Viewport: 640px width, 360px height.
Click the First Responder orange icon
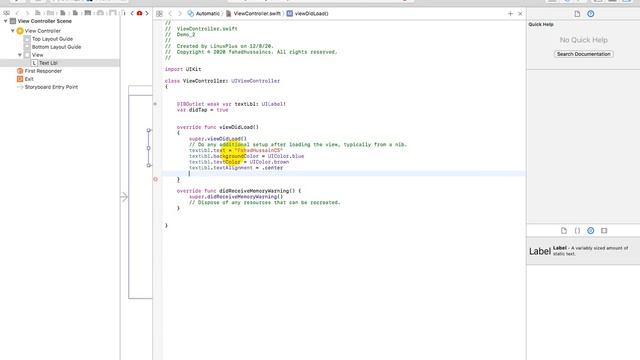pos(20,71)
